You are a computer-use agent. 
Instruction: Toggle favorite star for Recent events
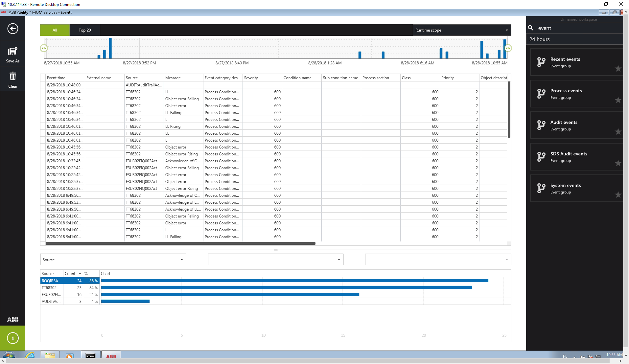[x=618, y=69]
